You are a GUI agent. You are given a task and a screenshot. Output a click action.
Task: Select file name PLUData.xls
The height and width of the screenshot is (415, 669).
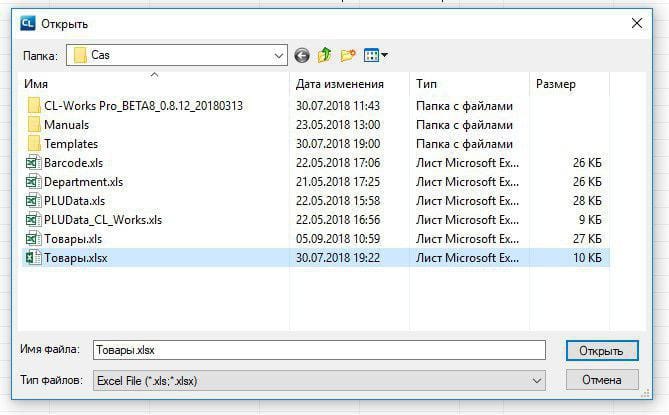click(74, 200)
